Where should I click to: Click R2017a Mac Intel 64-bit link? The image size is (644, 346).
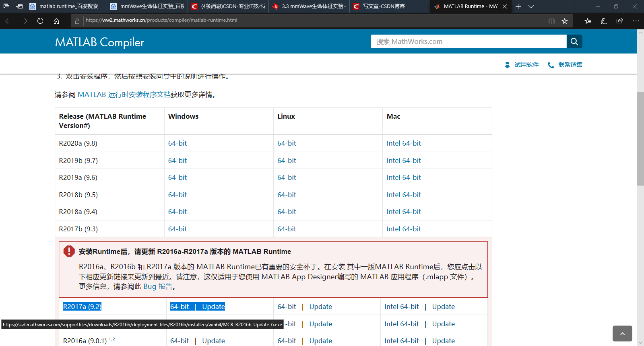point(402,307)
